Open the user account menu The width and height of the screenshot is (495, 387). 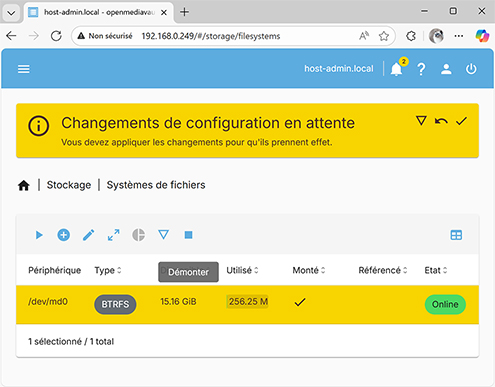pos(446,69)
